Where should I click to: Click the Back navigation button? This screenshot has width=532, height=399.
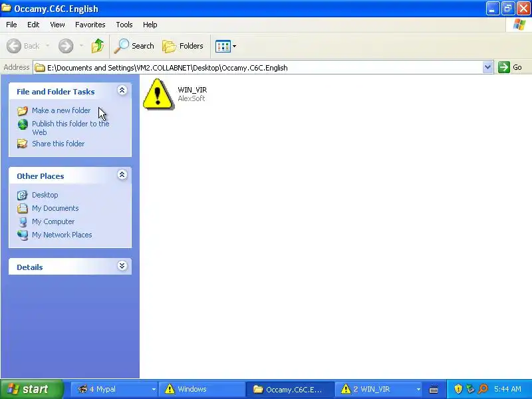click(23, 46)
